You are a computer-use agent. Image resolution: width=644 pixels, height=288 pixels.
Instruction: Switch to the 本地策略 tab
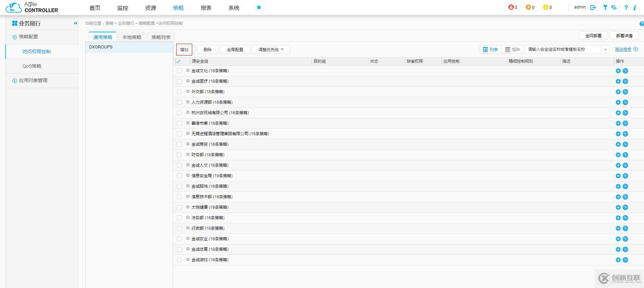(132, 37)
